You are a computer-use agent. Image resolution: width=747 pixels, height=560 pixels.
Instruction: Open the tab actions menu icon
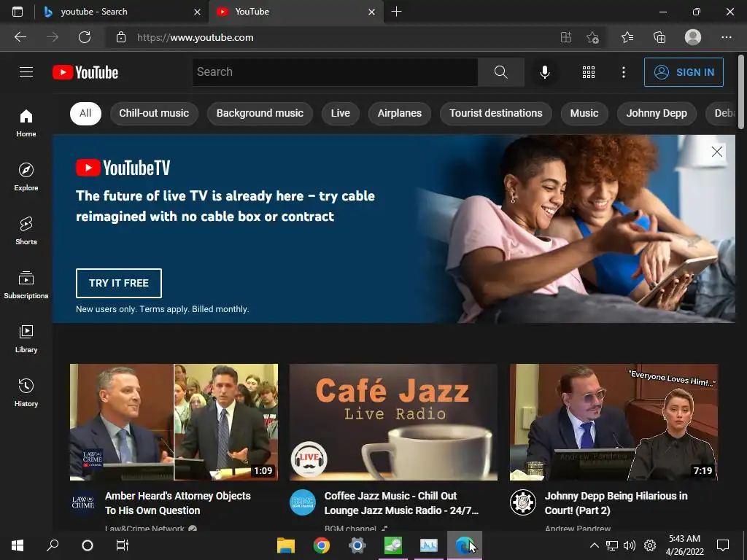click(18, 12)
